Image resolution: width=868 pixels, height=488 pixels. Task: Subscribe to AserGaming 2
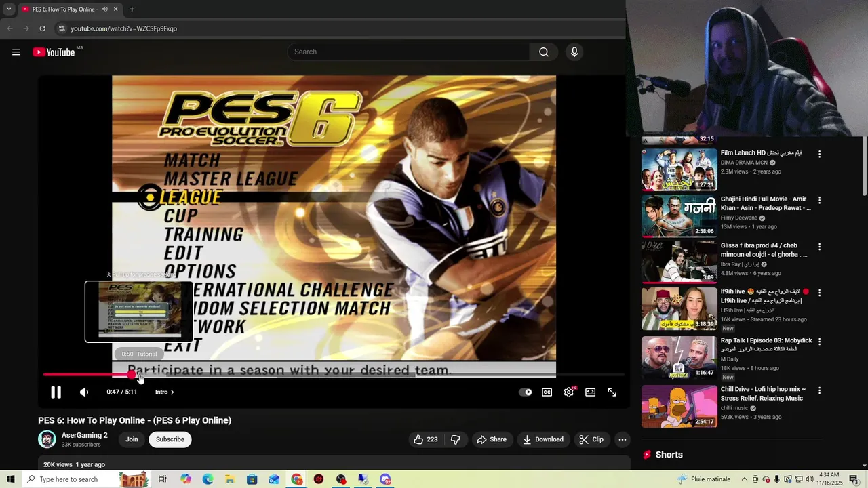[170, 439]
